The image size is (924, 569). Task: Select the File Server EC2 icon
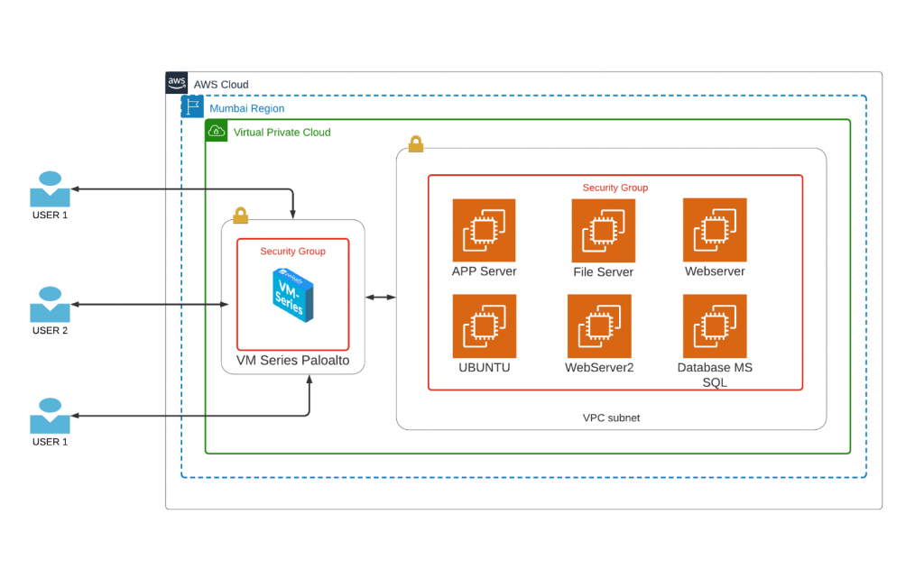tap(604, 230)
